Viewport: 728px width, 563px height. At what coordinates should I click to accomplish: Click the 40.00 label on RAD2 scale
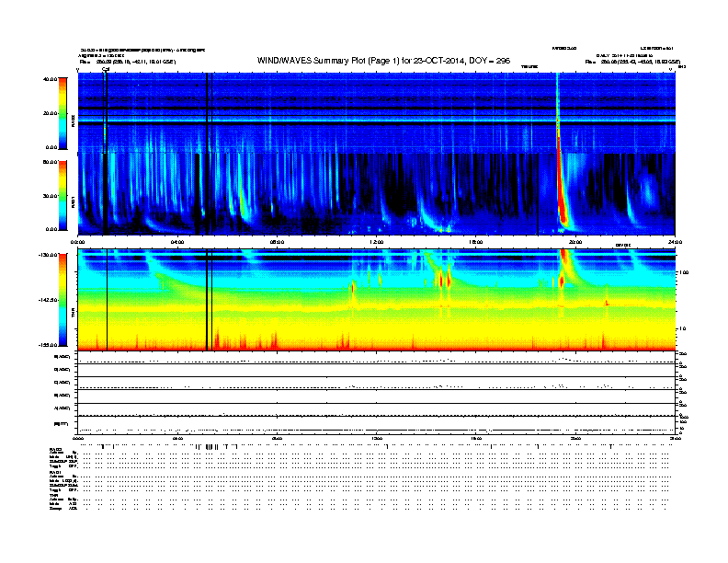pyautogui.click(x=50, y=79)
